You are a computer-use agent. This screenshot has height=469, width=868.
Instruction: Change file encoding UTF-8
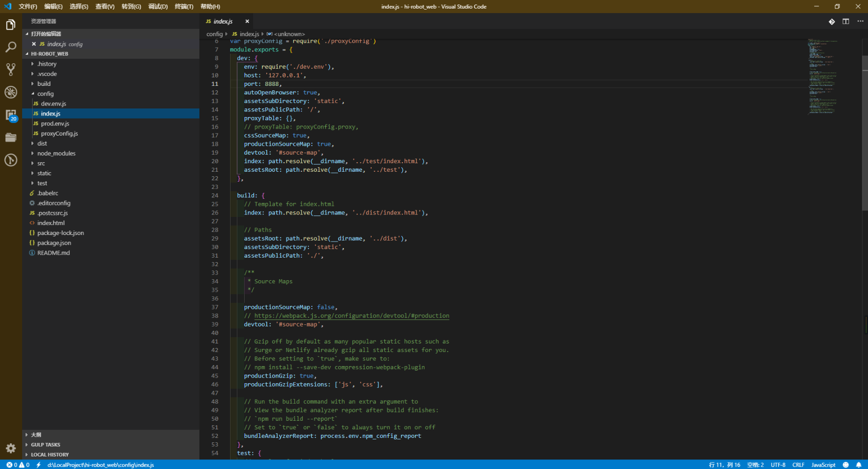tap(778, 465)
